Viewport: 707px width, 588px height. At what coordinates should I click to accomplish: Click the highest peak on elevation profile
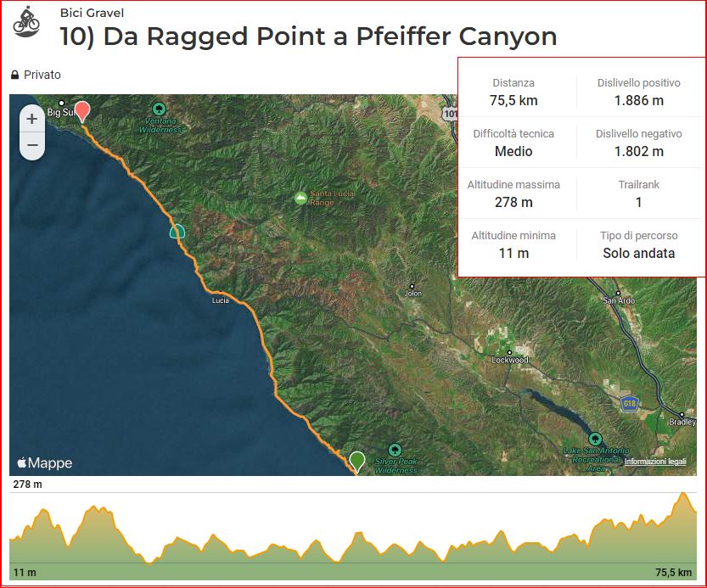pyautogui.click(x=683, y=494)
